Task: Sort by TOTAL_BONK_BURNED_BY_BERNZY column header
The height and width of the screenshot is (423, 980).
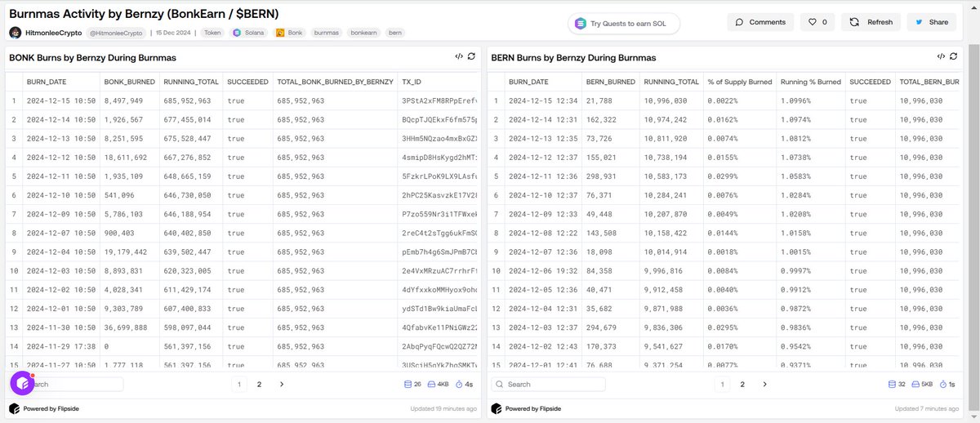Action: tap(335, 82)
